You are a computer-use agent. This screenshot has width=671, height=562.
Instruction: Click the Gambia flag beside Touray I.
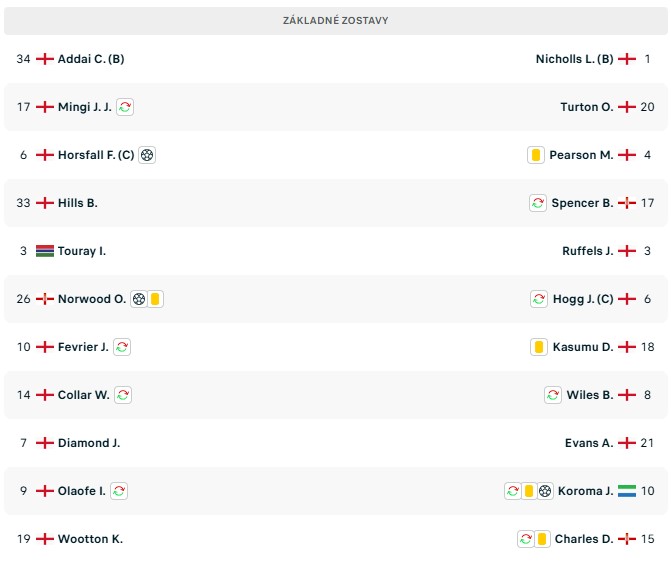click(x=45, y=251)
